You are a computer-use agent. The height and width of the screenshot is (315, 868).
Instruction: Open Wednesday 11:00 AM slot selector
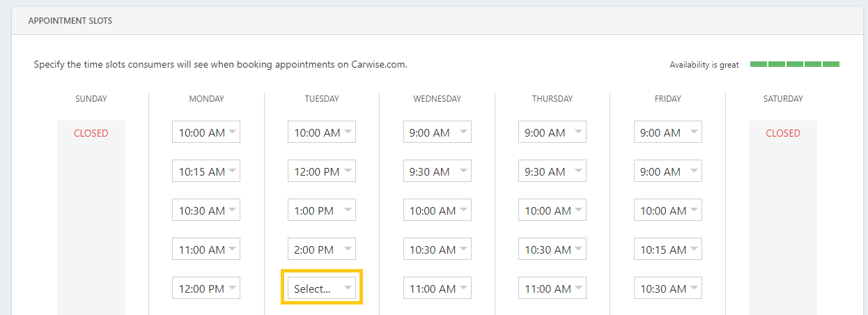pyautogui.click(x=437, y=289)
